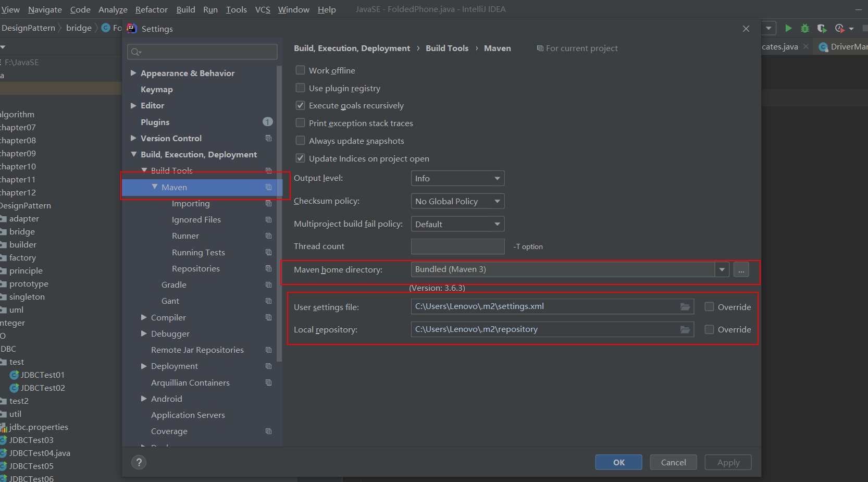This screenshot has height=482, width=868.
Task: Click the Thread count input field
Action: coord(457,246)
